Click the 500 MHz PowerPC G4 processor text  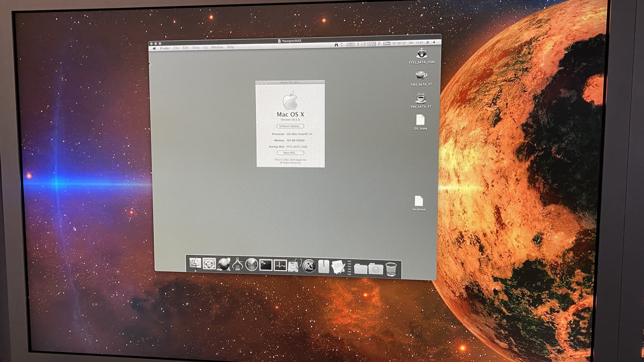[x=299, y=134]
